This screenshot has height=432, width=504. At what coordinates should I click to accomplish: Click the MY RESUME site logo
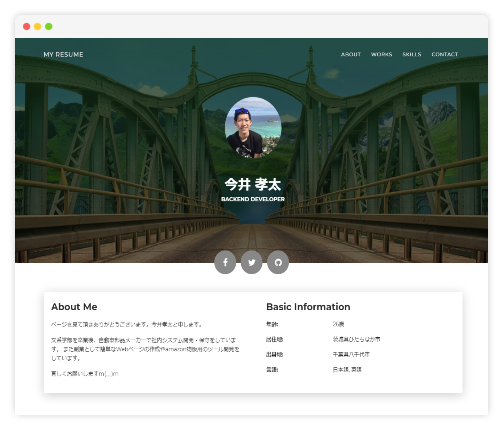point(63,54)
